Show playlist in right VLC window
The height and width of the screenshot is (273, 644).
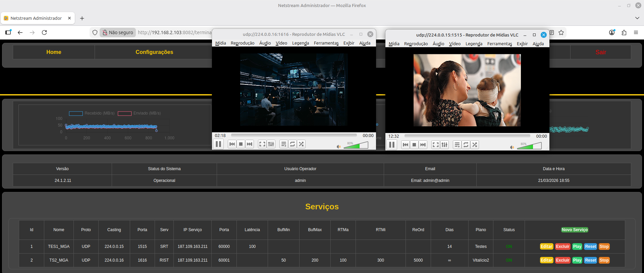pyautogui.click(x=457, y=145)
